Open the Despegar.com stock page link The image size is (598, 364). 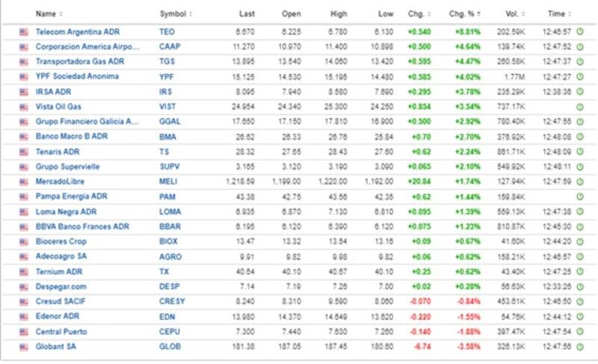click(61, 287)
